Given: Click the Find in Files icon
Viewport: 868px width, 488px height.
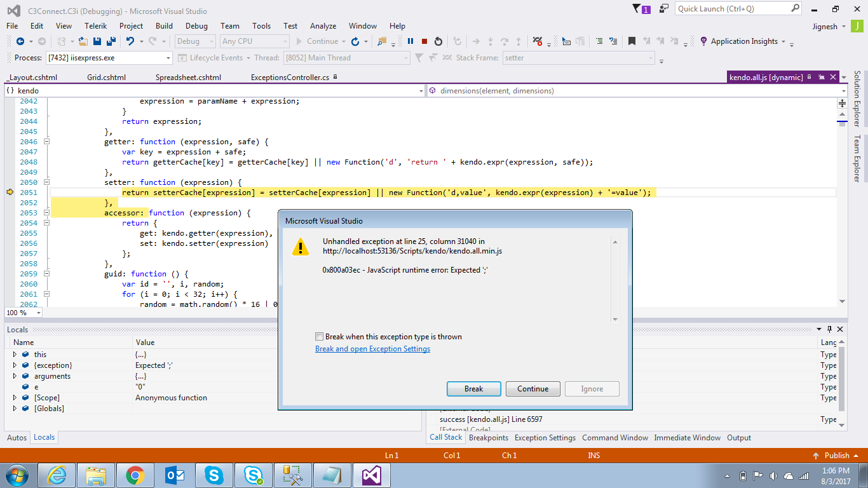Looking at the screenshot, I should click(x=382, y=41).
